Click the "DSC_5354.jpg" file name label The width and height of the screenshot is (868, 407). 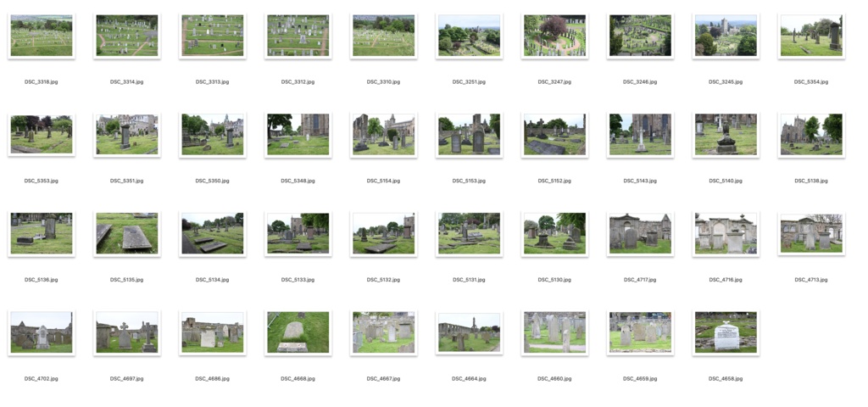coord(811,82)
